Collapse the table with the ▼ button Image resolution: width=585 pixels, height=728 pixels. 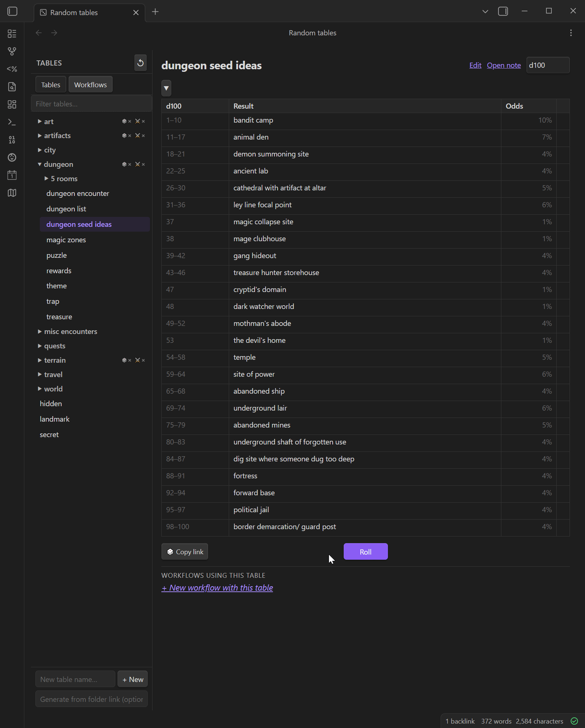pyautogui.click(x=166, y=88)
